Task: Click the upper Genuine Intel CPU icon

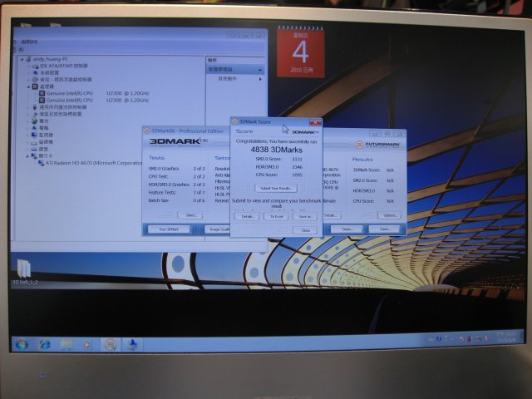Action: coord(42,93)
